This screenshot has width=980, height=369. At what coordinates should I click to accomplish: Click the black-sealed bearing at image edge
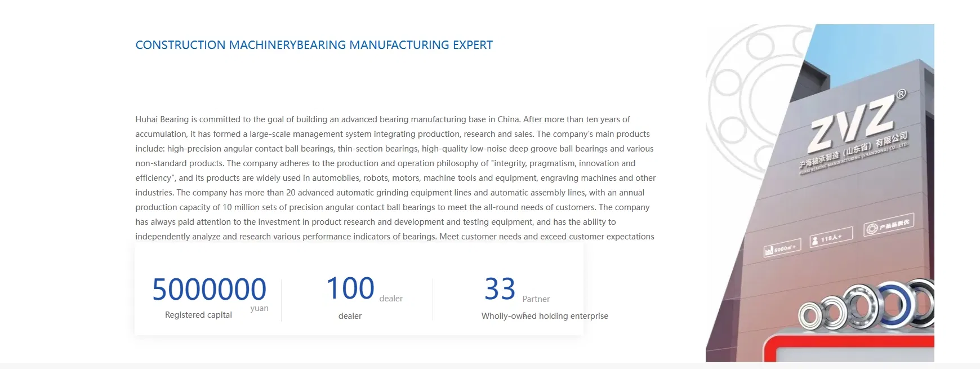tap(925, 303)
